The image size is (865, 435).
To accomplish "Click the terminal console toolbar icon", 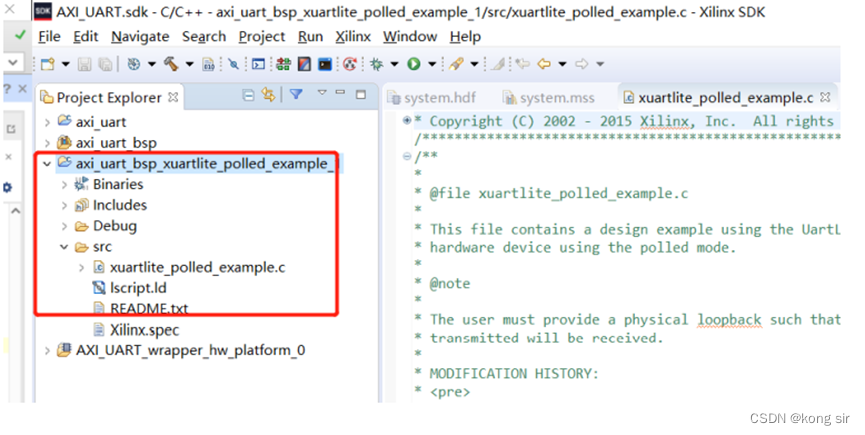I will [258, 64].
